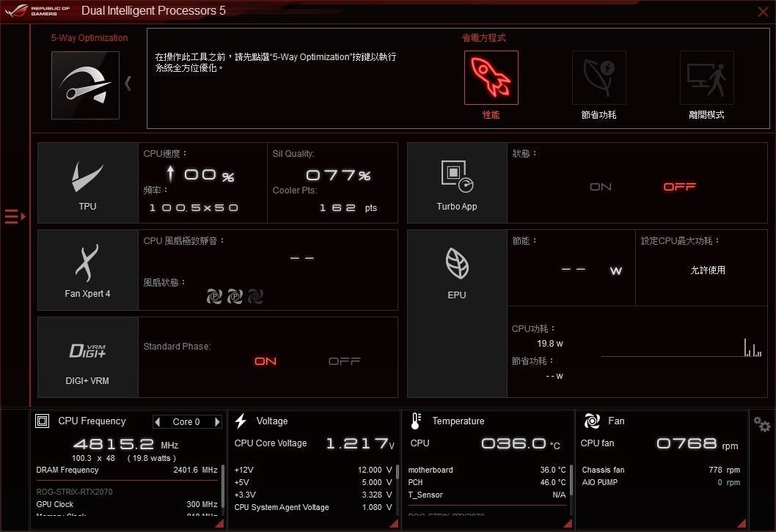Image resolution: width=776 pixels, height=532 pixels.
Task: Close the Dual Intelligent Processors window
Action: [x=763, y=12]
